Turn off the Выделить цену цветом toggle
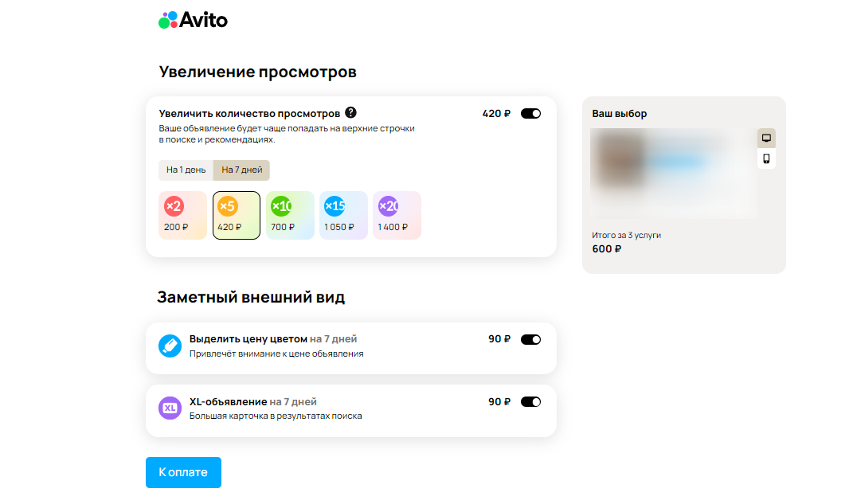Image resolution: width=849 pixels, height=504 pixels. click(530, 339)
